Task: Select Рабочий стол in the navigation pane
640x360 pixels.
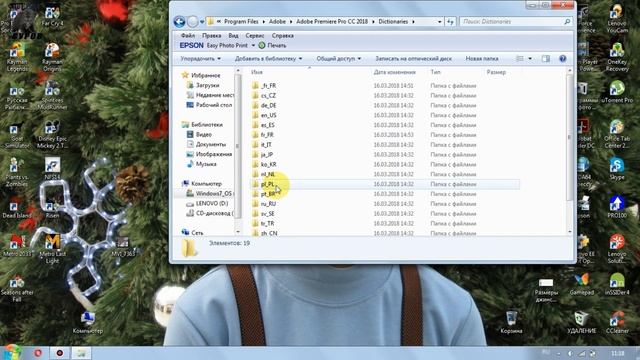Action: (213, 105)
